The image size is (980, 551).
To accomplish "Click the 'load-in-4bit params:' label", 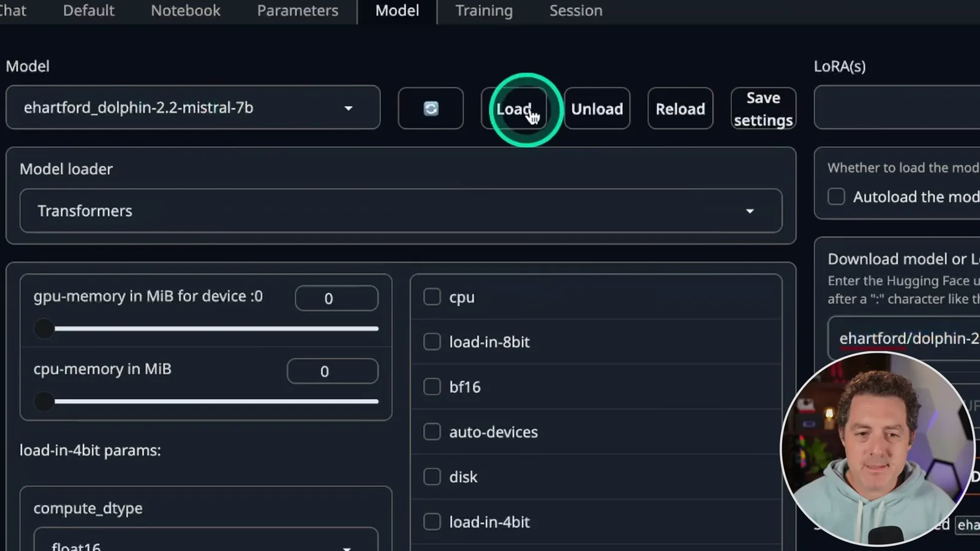I will coord(90,450).
